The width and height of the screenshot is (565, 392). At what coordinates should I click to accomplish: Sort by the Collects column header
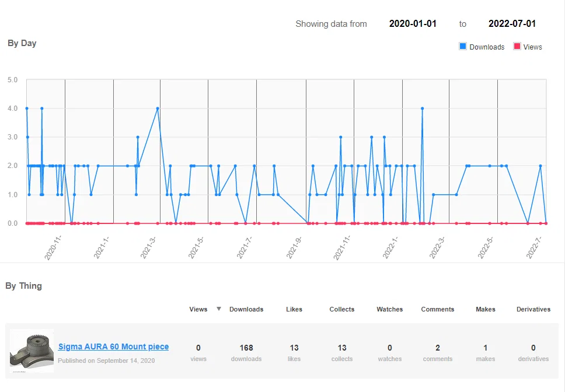click(342, 309)
